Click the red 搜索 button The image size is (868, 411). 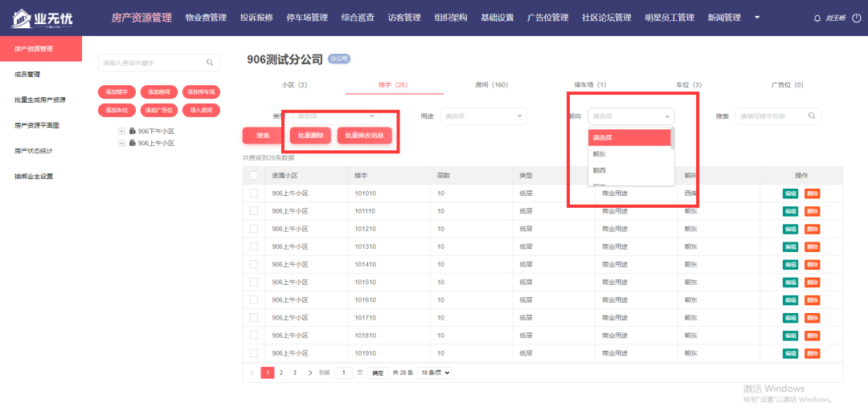click(263, 136)
